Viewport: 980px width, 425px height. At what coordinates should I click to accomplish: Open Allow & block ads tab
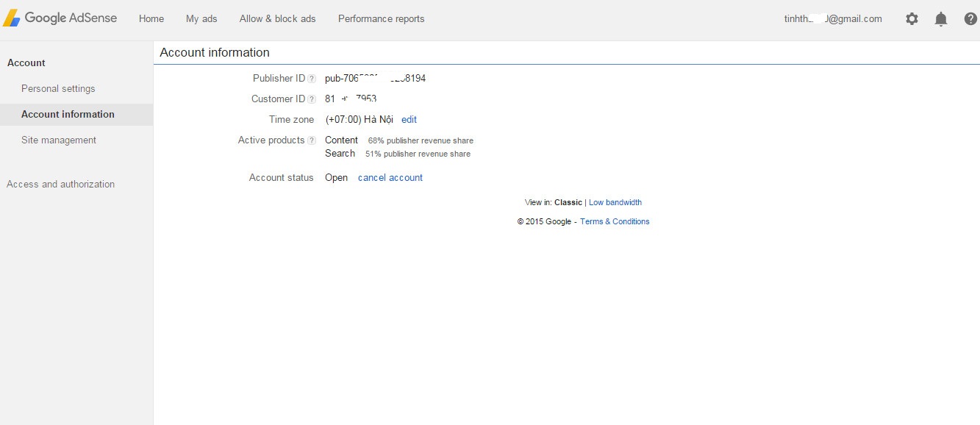(277, 19)
